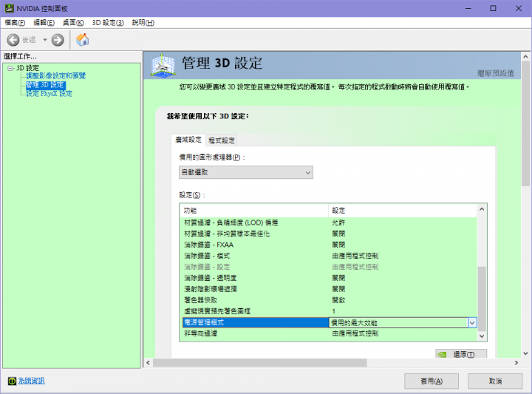Open 系統資訊 link
The height and width of the screenshot is (394, 532).
click(x=31, y=381)
